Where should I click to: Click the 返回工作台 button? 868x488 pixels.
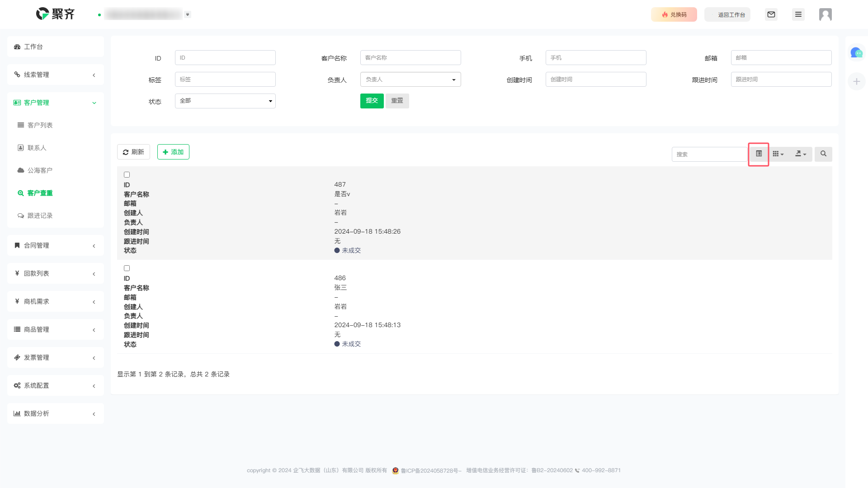(x=727, y=14)
